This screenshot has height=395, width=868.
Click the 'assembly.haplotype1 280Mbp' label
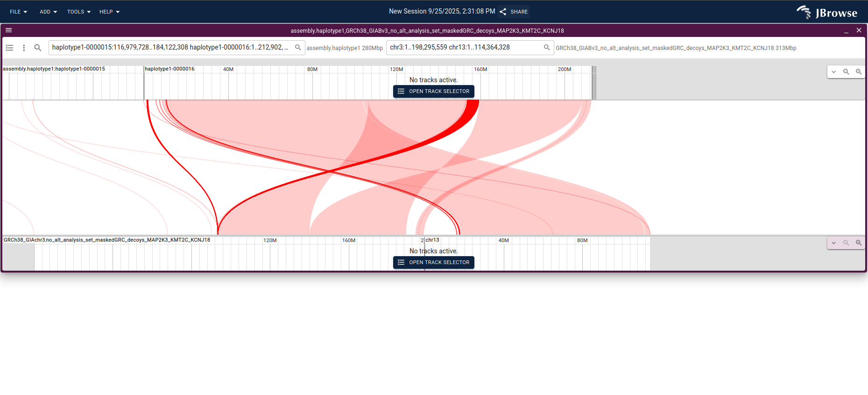[345, 48]
